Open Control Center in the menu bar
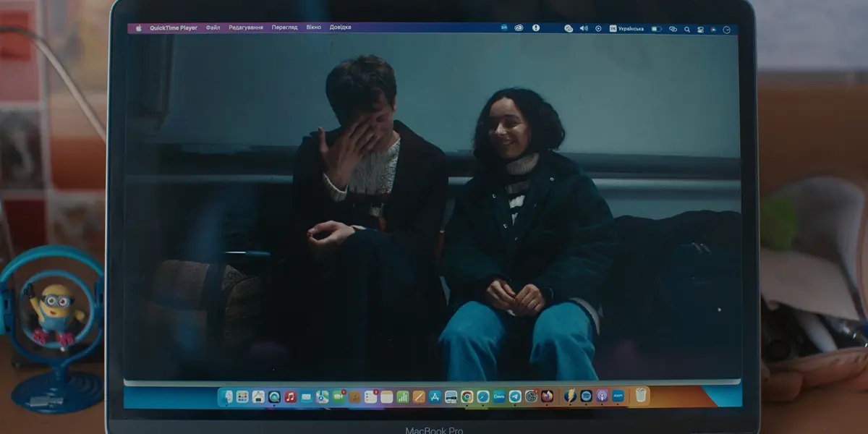 coord(700,29)
